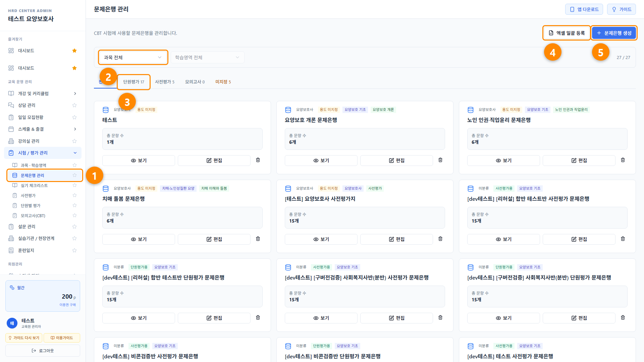Click 문제은행 생성 button

(614, 33)
